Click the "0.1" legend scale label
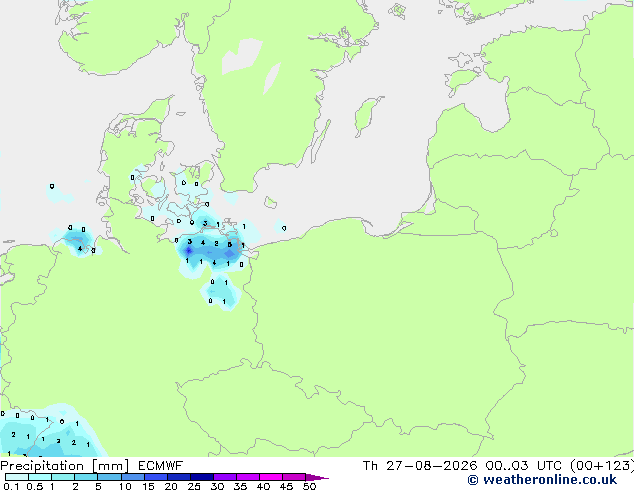This screenshot has width=634, height=490. tap(11, 486)
